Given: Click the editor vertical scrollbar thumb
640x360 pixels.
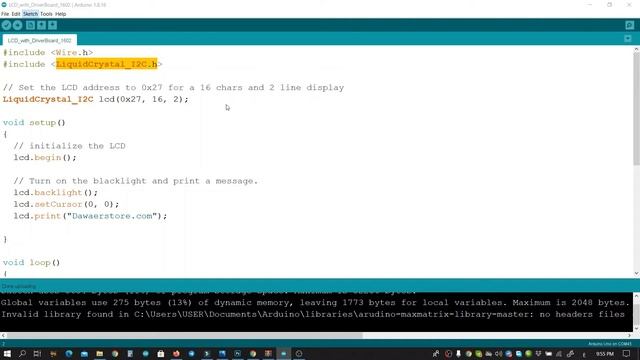Looking at the screenshot, I should (x=636, y=109).
